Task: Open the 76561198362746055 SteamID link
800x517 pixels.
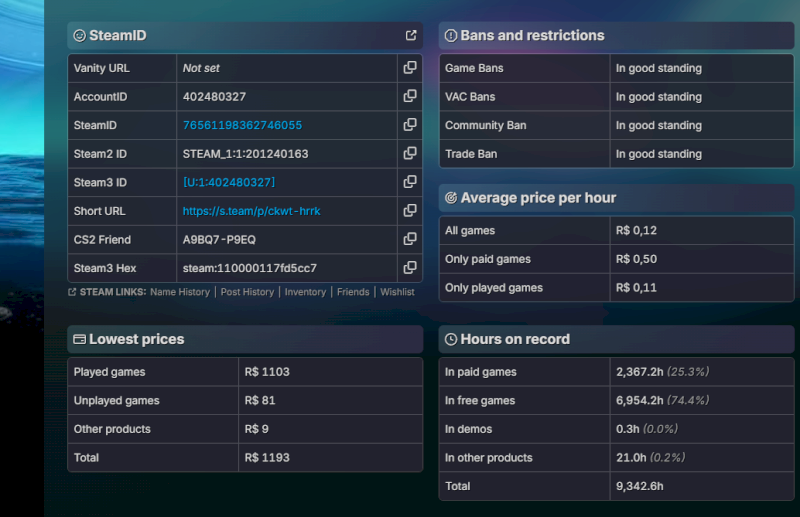Action: click(x=242, y=125)
